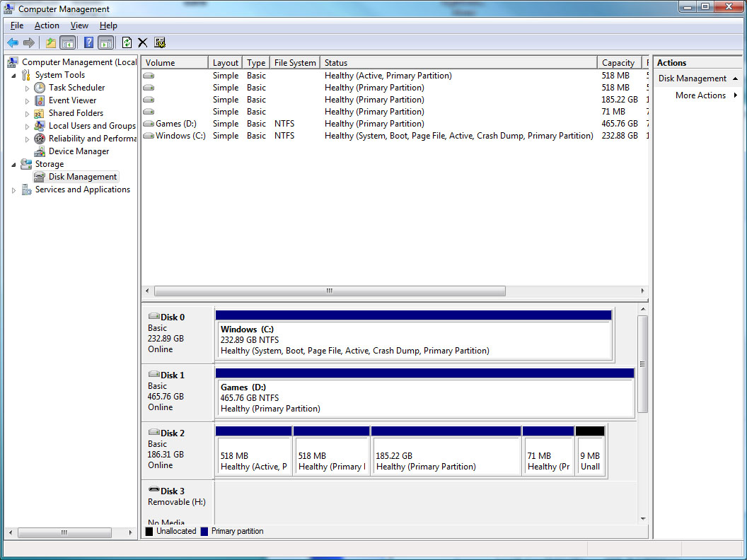The width and height of the screenshot is (747, 560).
Task: Click the tree pane horizontal scrollbar thumb
Action: pos(64,532)
